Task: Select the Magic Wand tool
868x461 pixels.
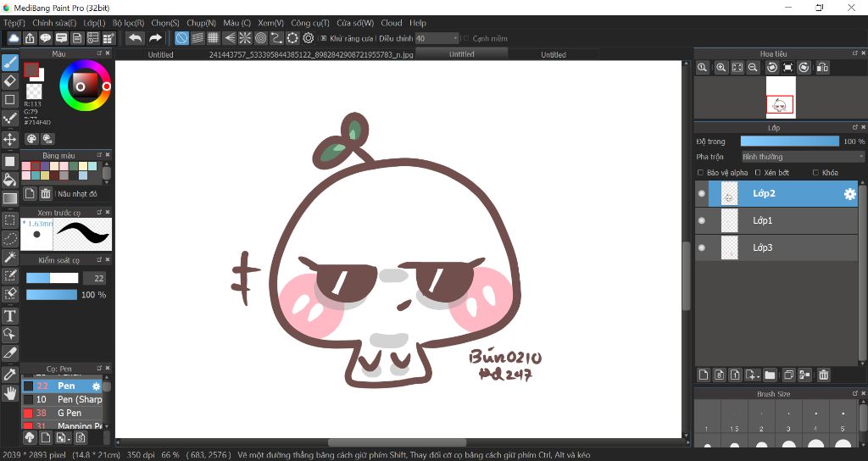Action: (10, 258)
